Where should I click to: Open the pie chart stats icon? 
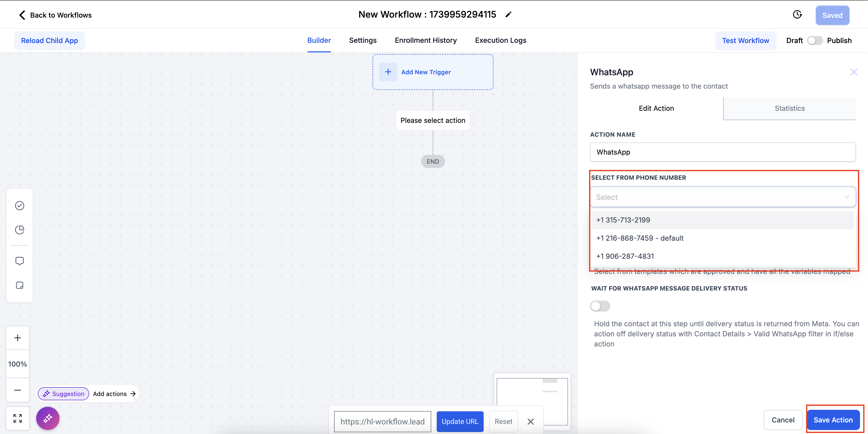pyautogui.click(x=20, y=230)
